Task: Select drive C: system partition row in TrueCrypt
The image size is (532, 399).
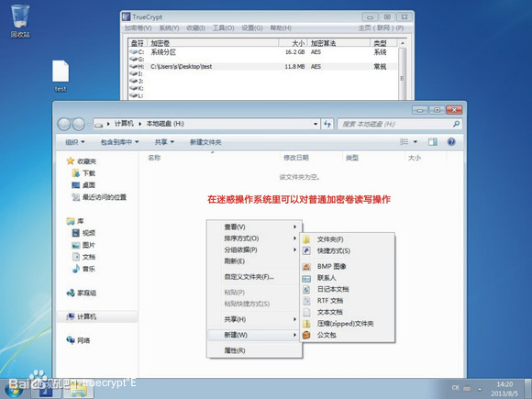Action: point(262,52)
